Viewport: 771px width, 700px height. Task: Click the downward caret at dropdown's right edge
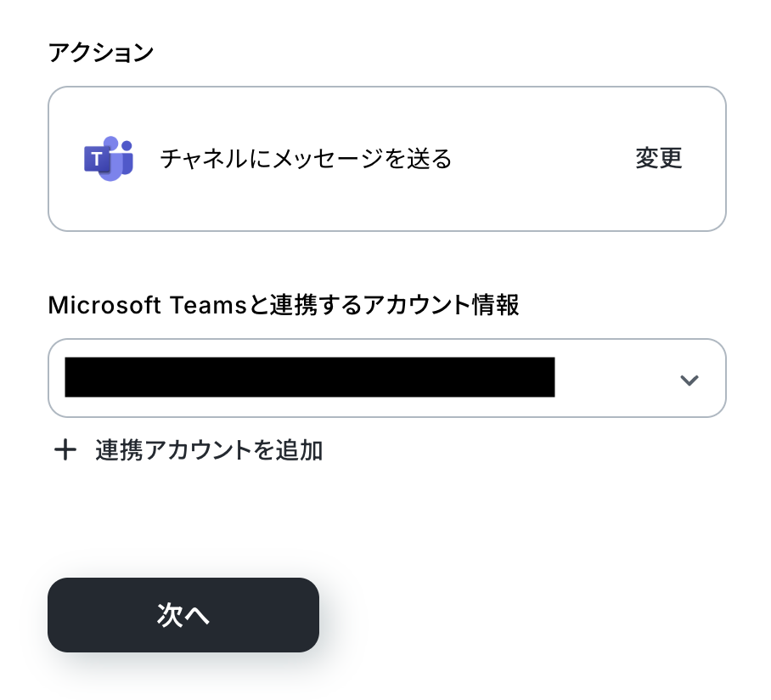click(689, 380)
